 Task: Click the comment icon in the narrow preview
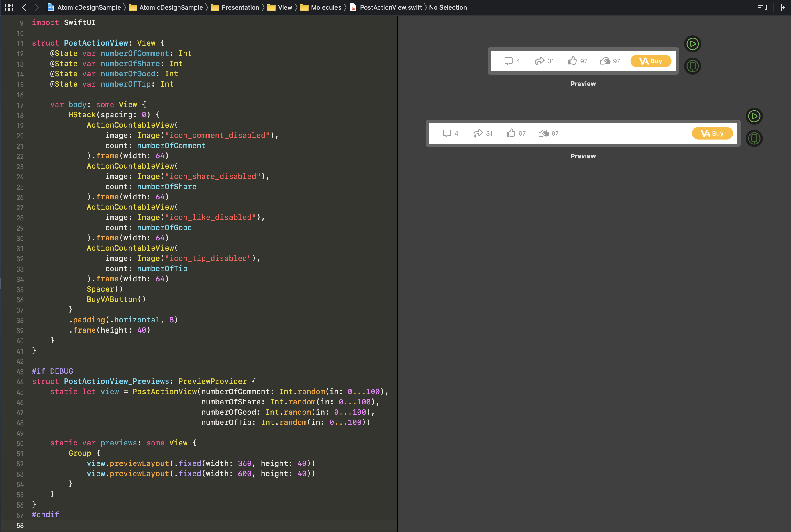[x=508, y=61]
